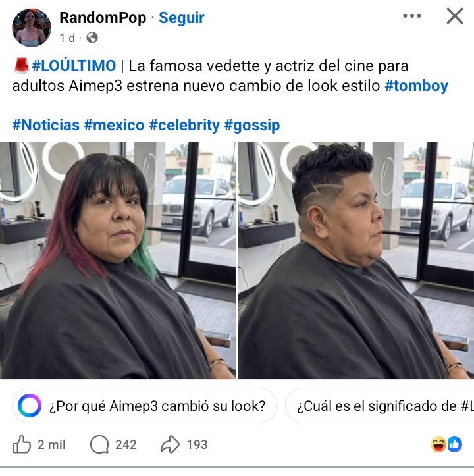Image resolution: width=474 pixels, height=476 pixels.
Task: Open the #celebrity hashtag
Action: (184, 125)
